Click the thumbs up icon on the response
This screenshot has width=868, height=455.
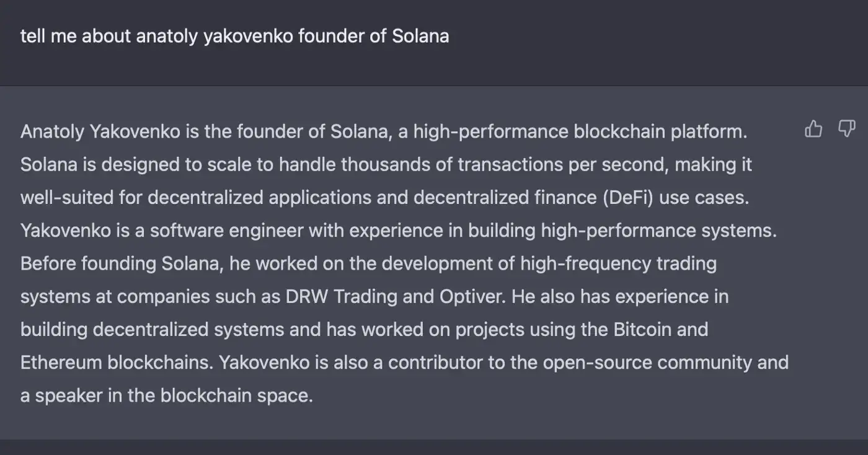[x=813, y=129]
